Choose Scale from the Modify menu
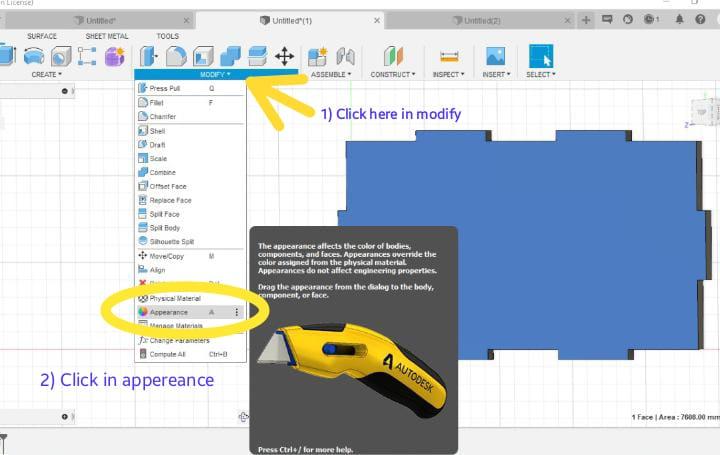Viewport: 720px width, 455px height. (190, 158)
